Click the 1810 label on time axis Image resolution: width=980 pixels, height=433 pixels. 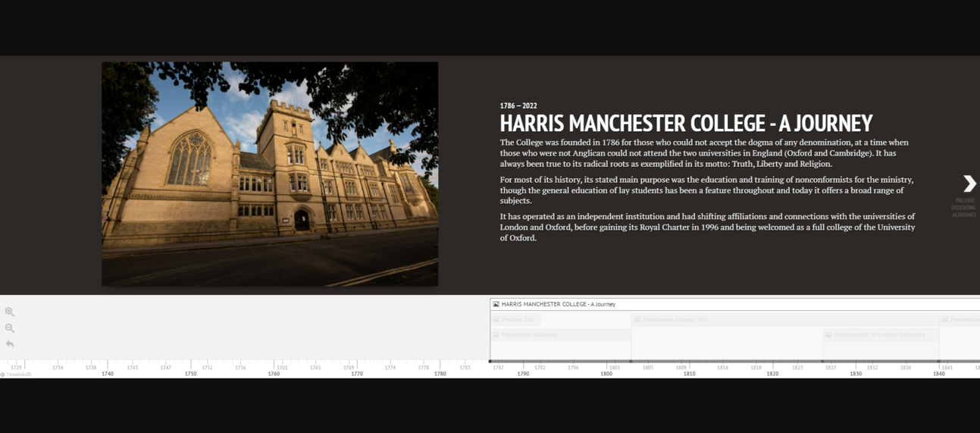689,374
